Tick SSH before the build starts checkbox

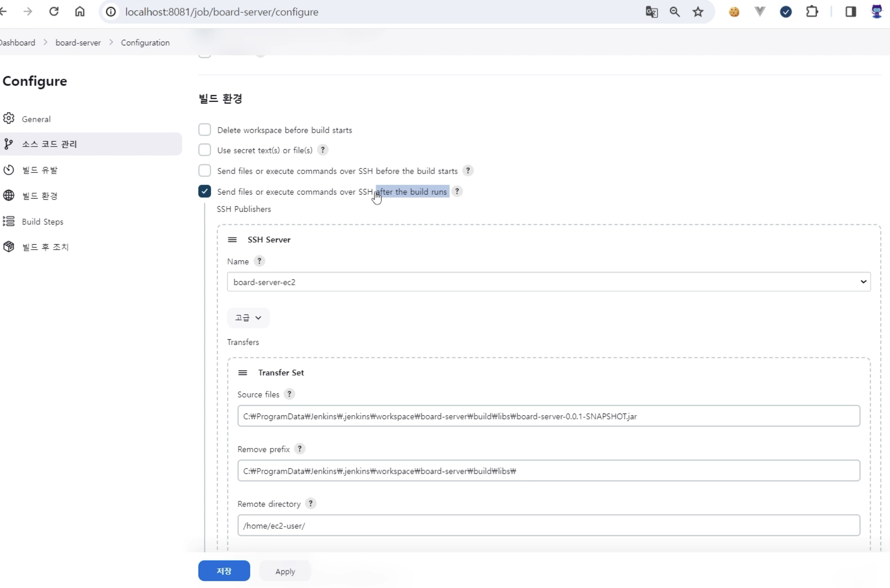coord(205,171)
